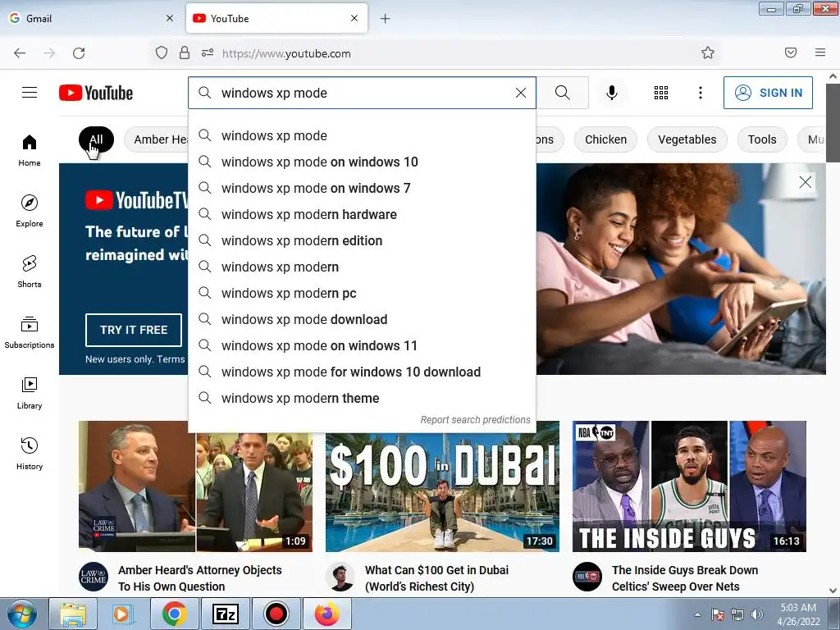Click the site padlock icon

click(x=185, y=52)
